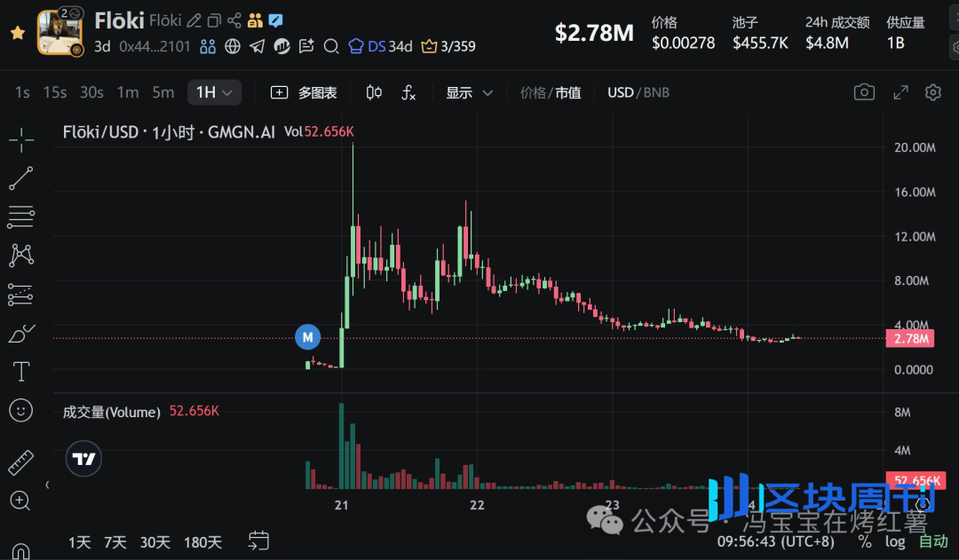Screen dimensions: 959x560
Task: Expand the 1H timeframe dropdown
Action: (x=214, y=92)
